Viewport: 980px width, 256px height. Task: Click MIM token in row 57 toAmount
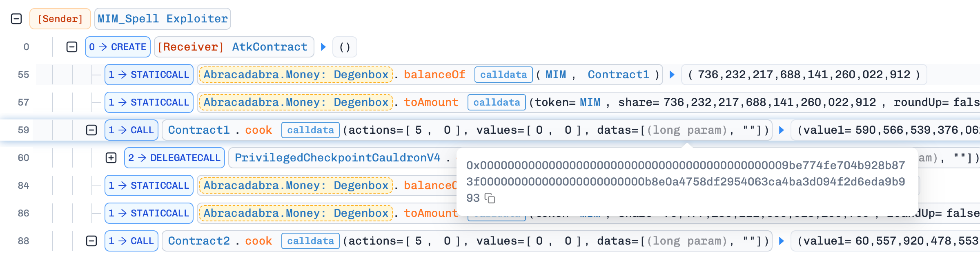(x=590, y=102)
